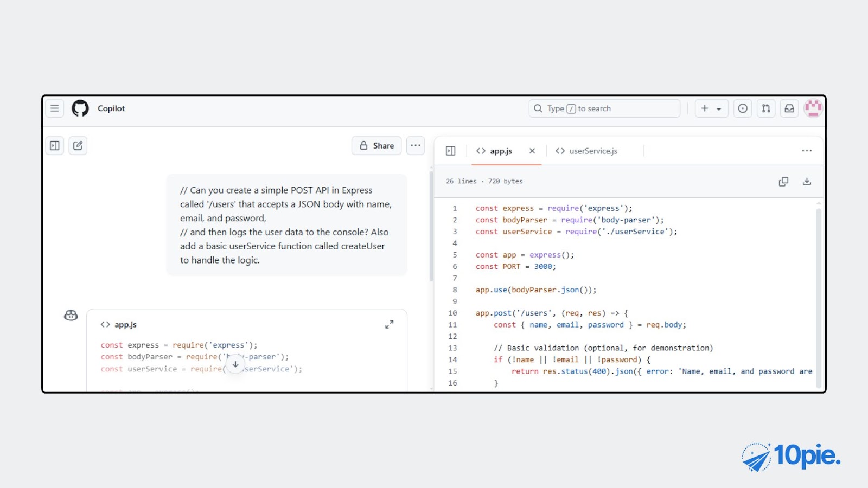Viewport: 868px width, 488px height.
Task: Click the Copilot title link
Action: click(x=111, y=108)
